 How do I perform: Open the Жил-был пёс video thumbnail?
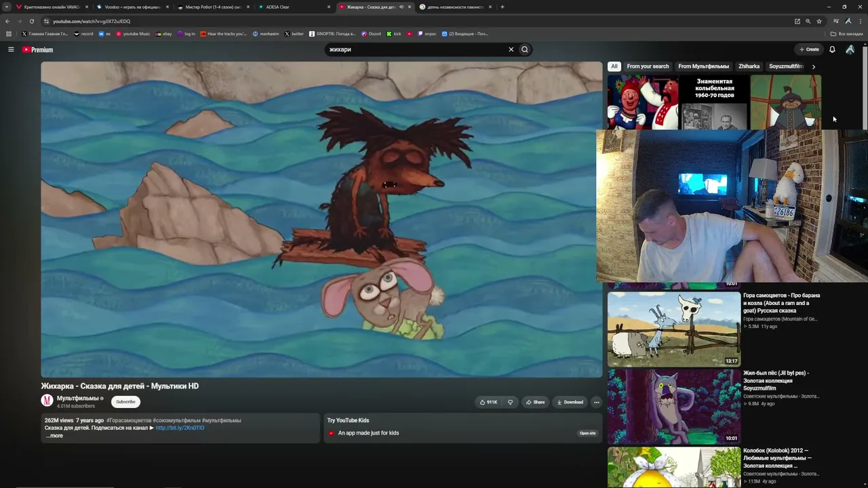click(674, 407)
